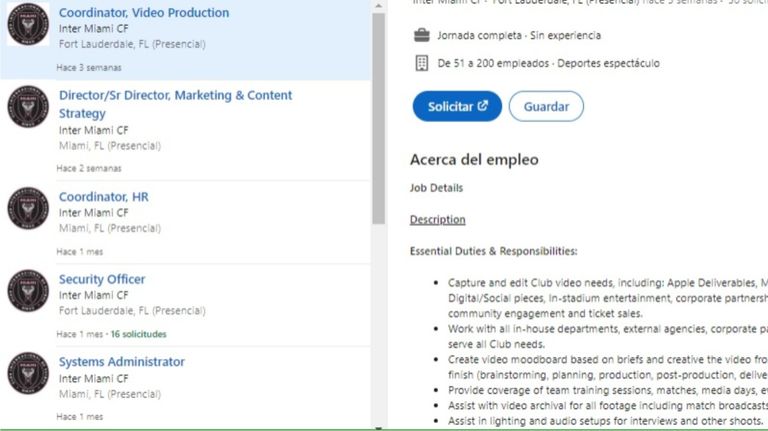Click Inter Miami logo beside Director/Sr Director listing
This screenshot has width=768, height=431.
(x=28, y=107)
